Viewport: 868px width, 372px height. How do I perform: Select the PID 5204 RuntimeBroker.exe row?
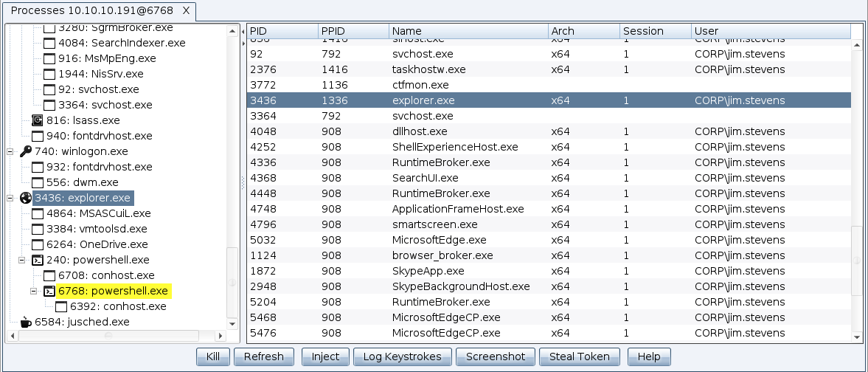coord(549,302)
